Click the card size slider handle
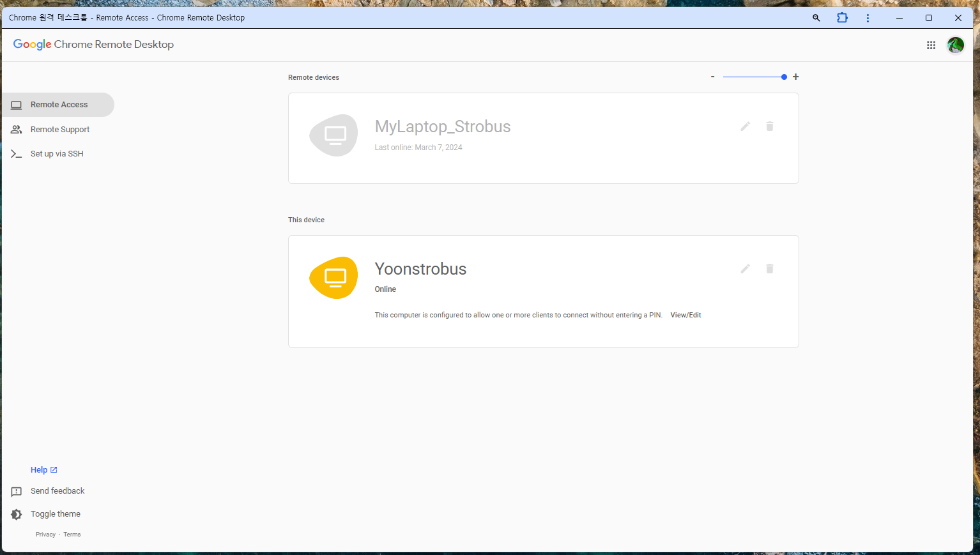Image resolution: width=980 pixels, height=555 pixels. click(784, 77)
